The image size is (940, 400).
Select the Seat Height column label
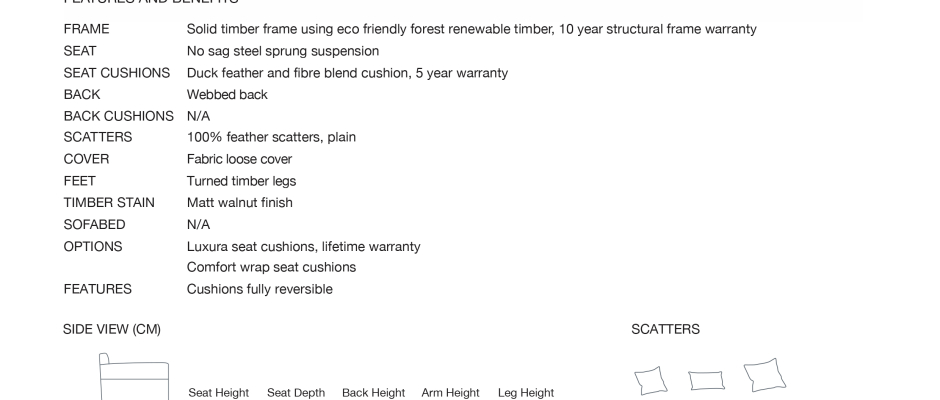[x=218, y=393]
